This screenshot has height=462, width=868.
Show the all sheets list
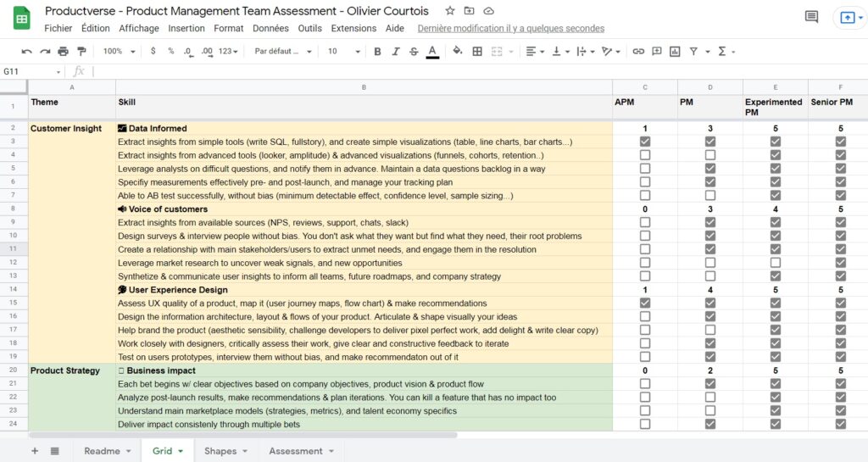click(x=55, y=451)
